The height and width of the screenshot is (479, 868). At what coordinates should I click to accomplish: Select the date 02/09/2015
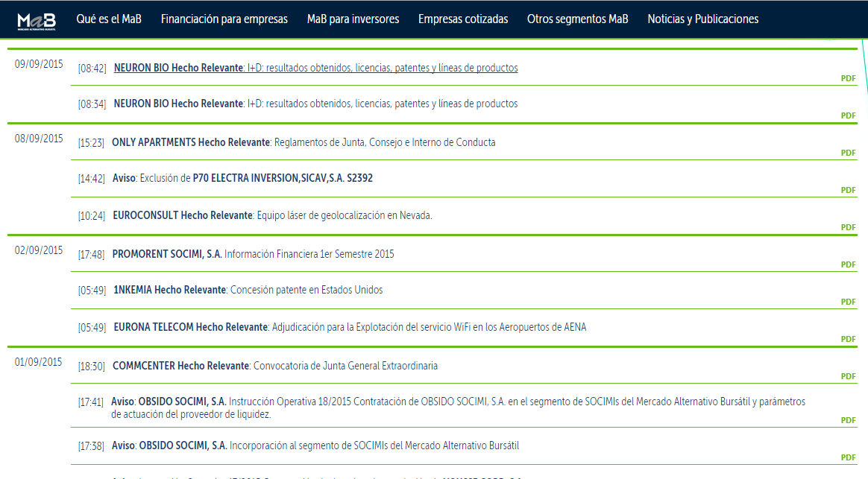point(39,250)
